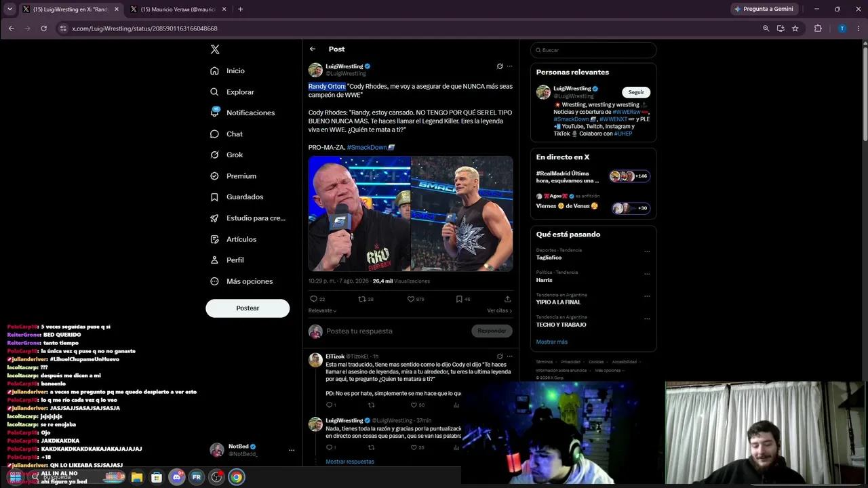Click the zoom magnifier in address bar

(766, 28)
